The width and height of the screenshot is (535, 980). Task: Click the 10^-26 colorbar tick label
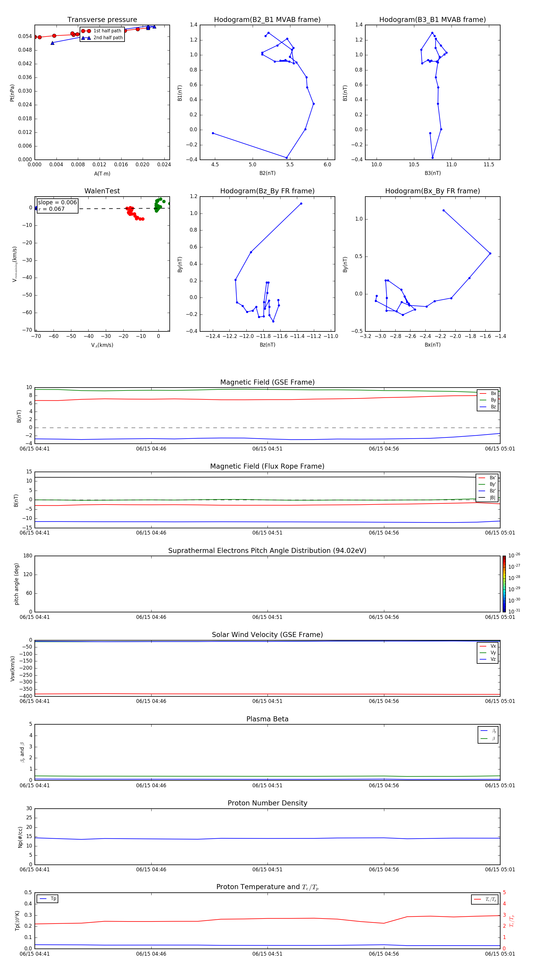click(514, 555)
